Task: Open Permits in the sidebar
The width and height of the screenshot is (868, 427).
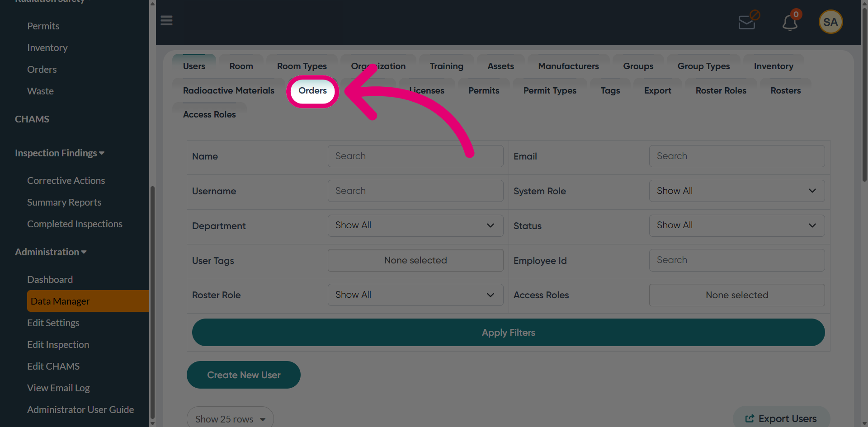Action: (43, 26)
